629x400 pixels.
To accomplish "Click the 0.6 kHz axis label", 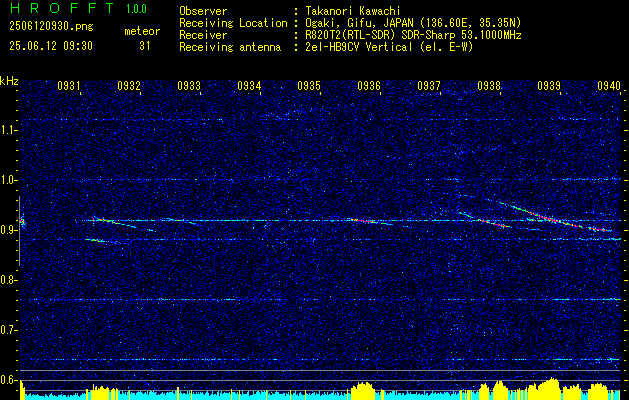I will (8, 380).
